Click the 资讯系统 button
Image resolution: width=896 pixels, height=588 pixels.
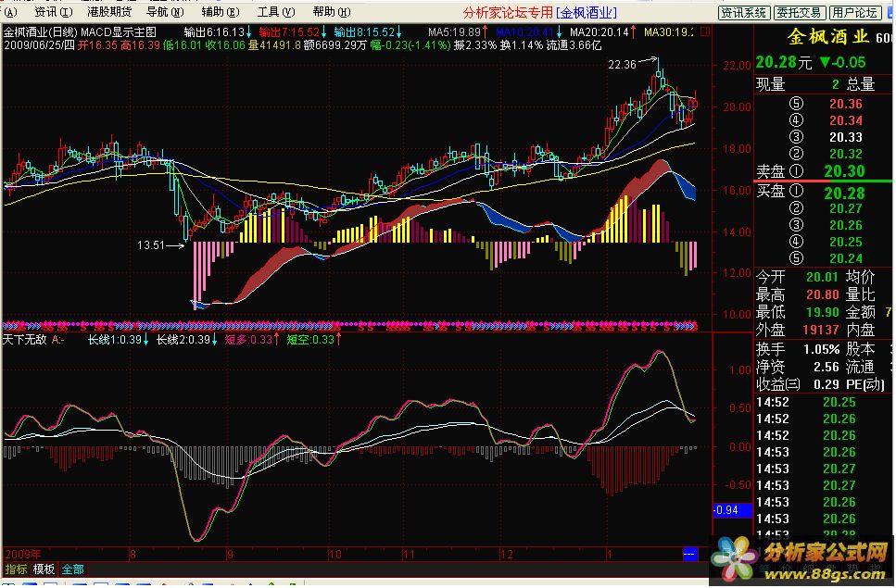point(743,13)
